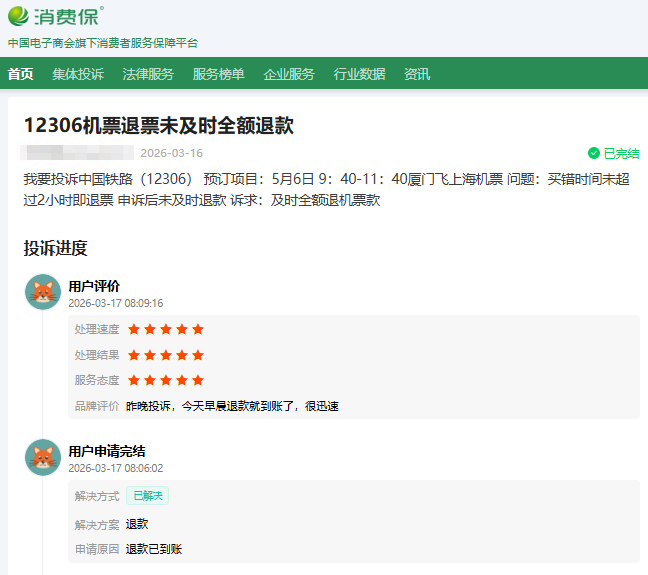Open the 首页 navigation tab

pyautogui.click(x=21, y=74)
